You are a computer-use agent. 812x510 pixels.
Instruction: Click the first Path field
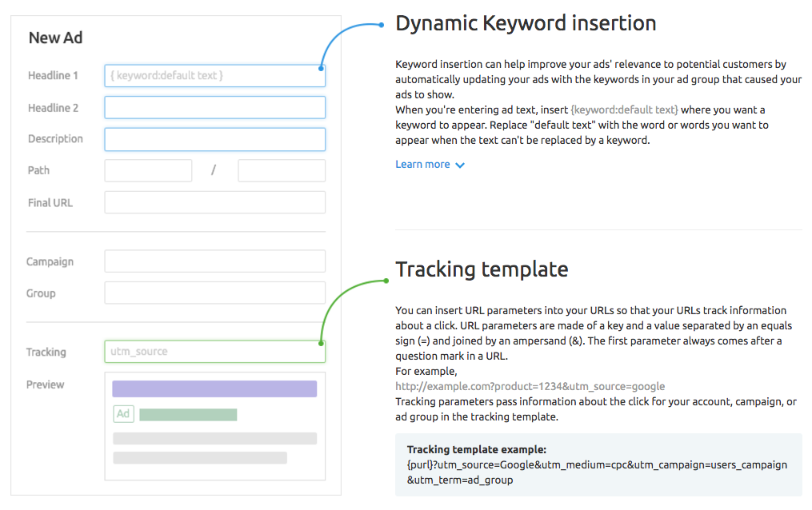click(x=148, y=171)
